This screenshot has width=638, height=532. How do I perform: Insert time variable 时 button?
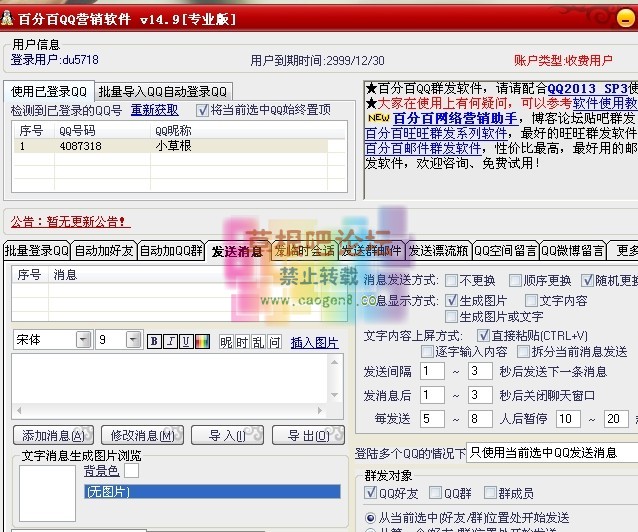coord(242,342)
